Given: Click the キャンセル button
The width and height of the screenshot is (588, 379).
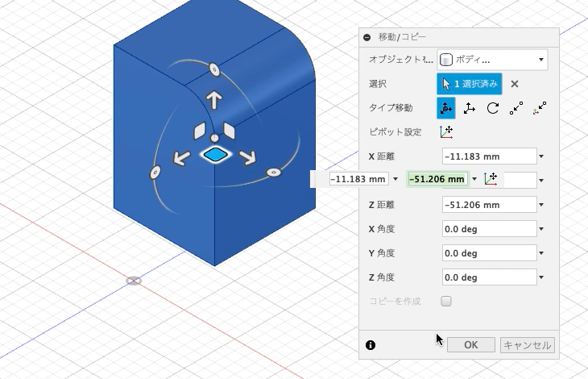Looking at the screenshot, I should point(527,345).
